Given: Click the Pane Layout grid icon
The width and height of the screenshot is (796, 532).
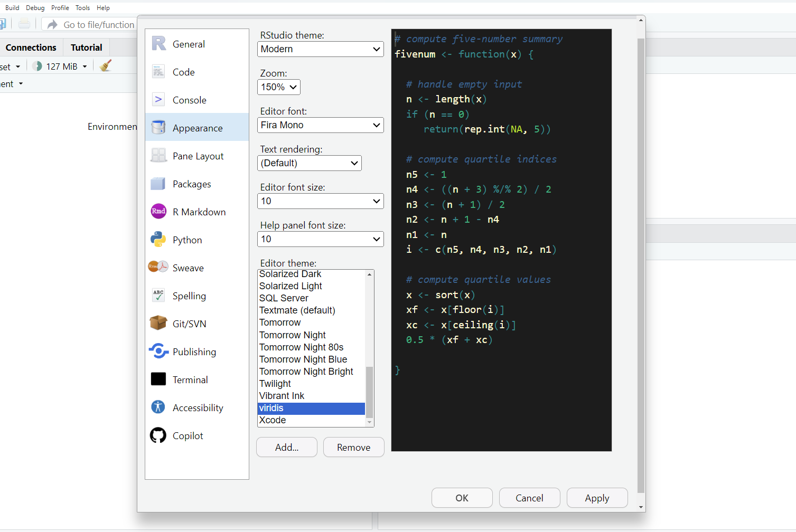Looking at the screenshot, I should click(x=158, y=156).
